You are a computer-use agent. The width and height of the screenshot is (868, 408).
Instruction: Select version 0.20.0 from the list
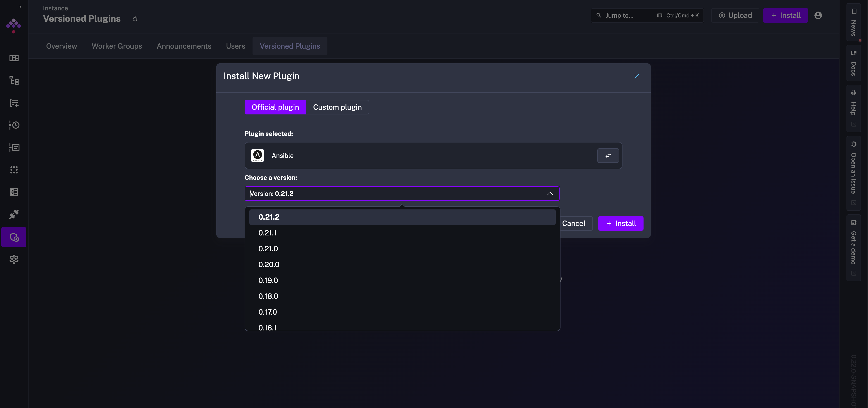coord(269,264)
